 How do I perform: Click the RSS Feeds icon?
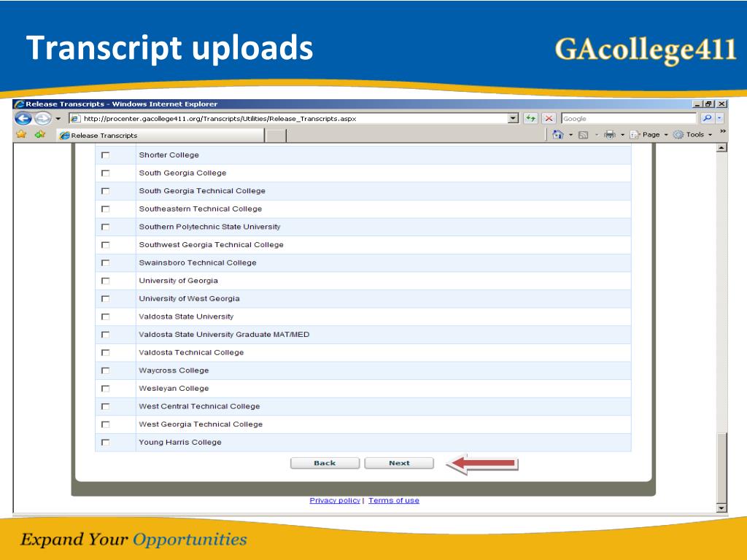[x=583, y=135]
